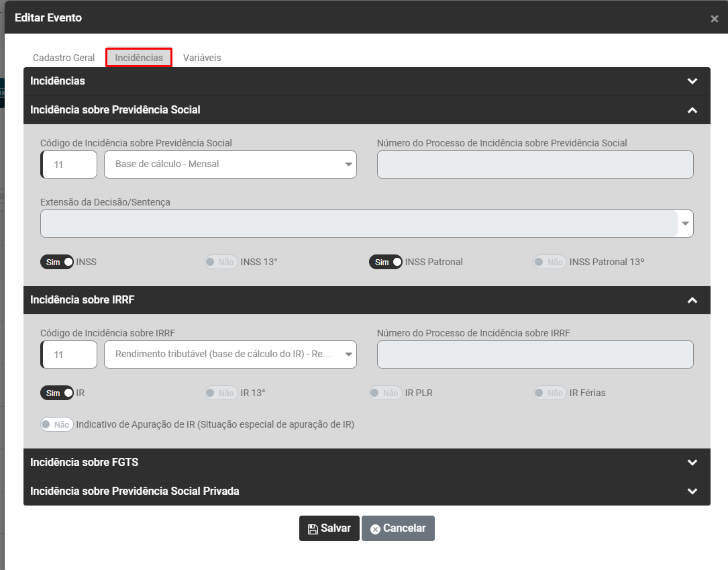This screenshot has height=570, width=728.
Task: Click the floppy disk icon on Salvar
Action: pyautogui.click(x=313, y=528)
